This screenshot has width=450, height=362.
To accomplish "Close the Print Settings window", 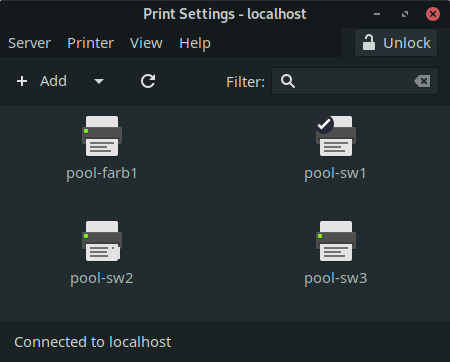I will click(x=433, y=14).
